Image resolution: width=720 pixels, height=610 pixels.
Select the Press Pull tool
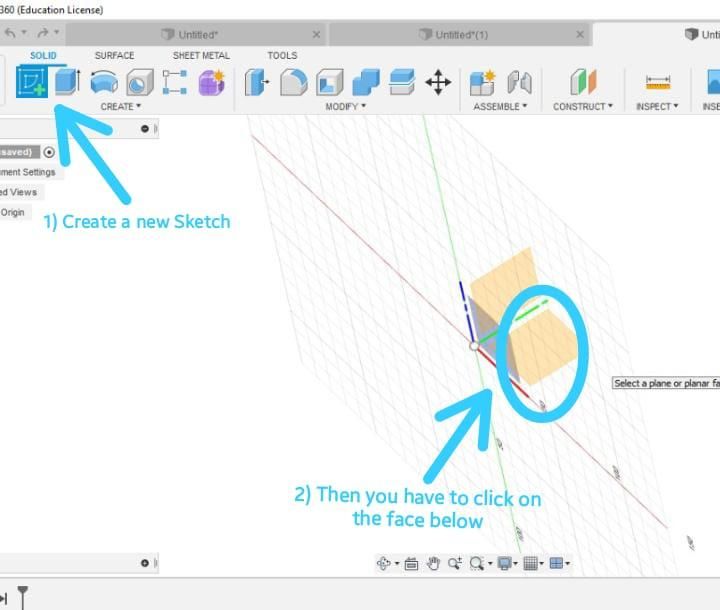tap(257, 82)
